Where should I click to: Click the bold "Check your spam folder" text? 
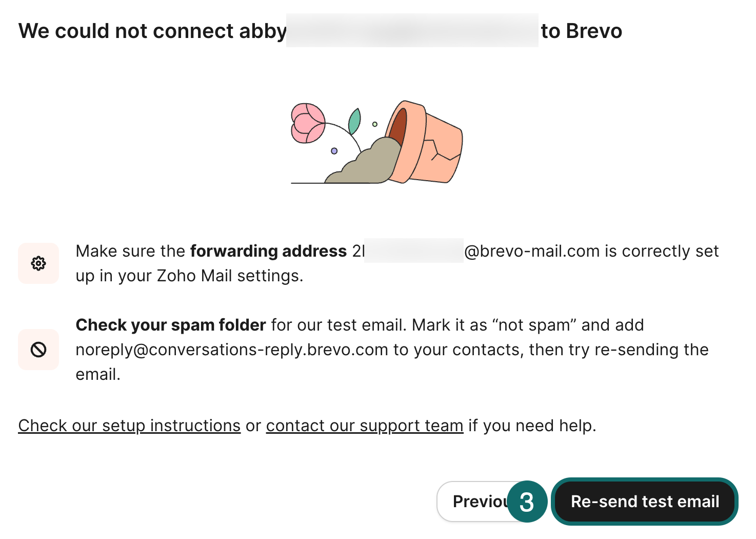(171, 325)
